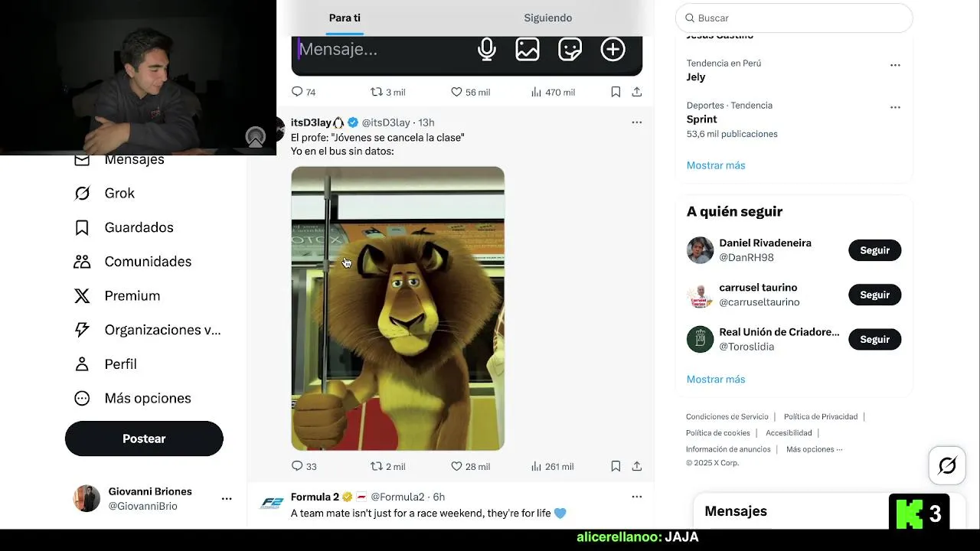Click the 13h timestamp on itsD3lay post
The width and height of the screenshot is (980, 551).
tap(426, 122)
